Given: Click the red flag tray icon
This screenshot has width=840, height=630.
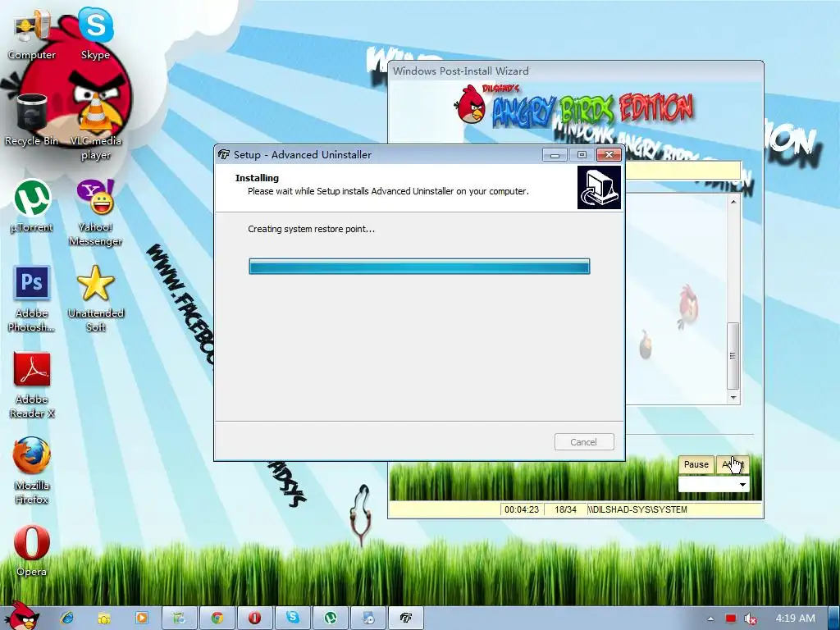Looking at the screenshot, I should coord(731,619).
